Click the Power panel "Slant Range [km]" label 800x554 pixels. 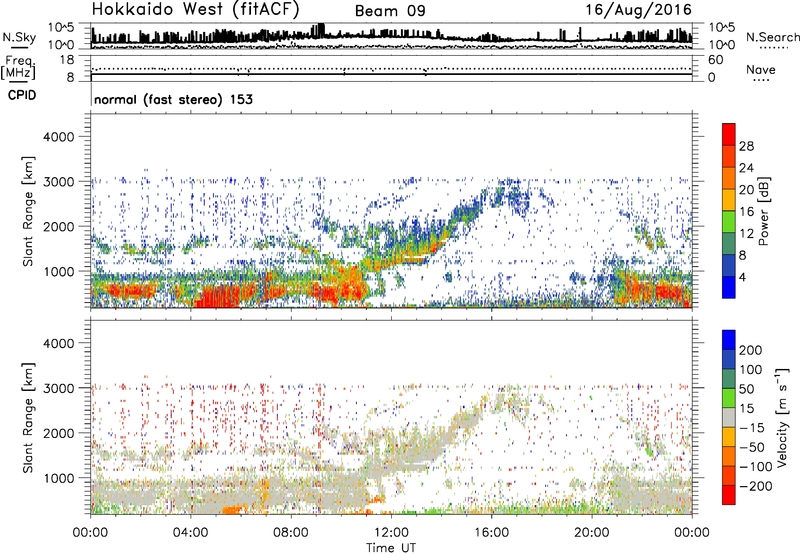coord(28,211)
